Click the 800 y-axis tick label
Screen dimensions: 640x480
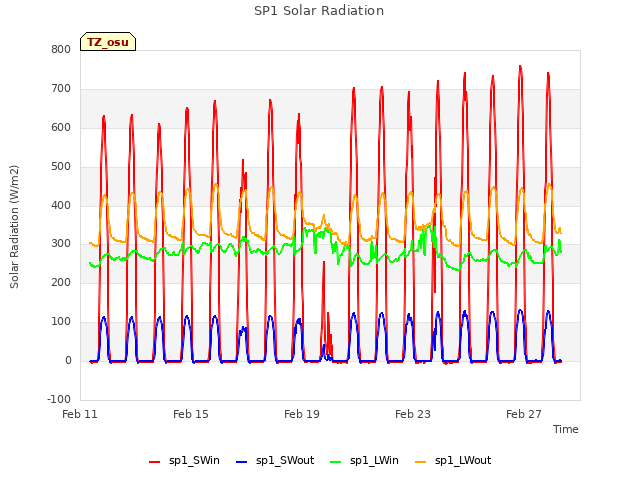click(x=61, y=49)
